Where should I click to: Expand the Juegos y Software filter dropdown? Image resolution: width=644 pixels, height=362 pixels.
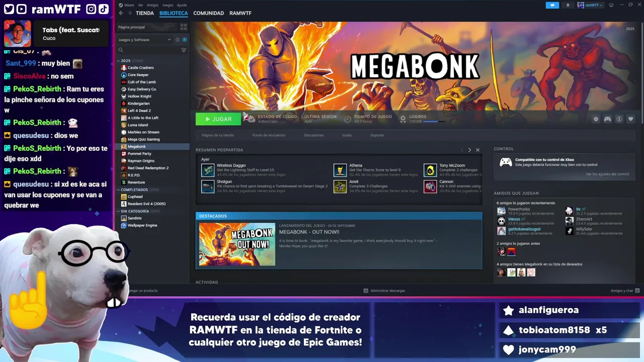[x=145, y=40]
